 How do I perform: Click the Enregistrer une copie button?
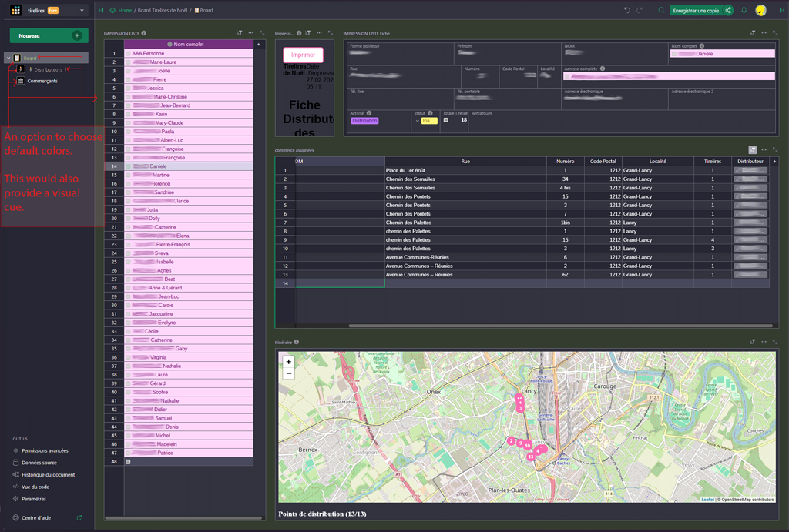coord(695,11)
